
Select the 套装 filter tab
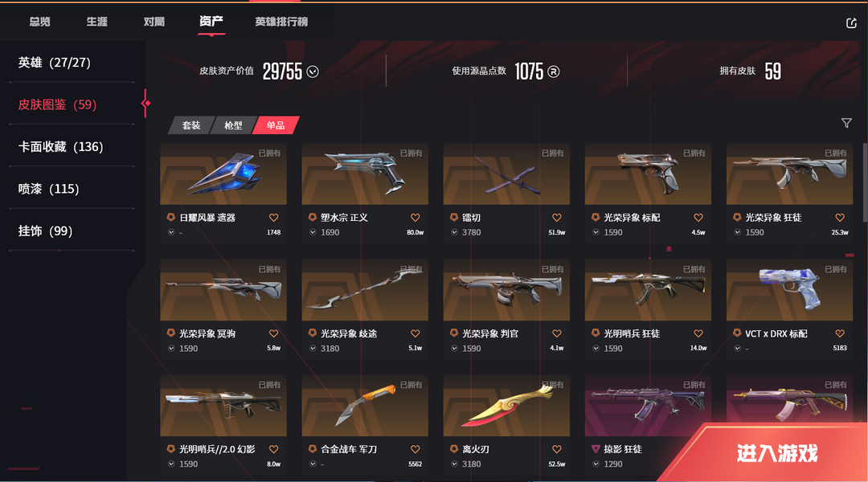191,125
